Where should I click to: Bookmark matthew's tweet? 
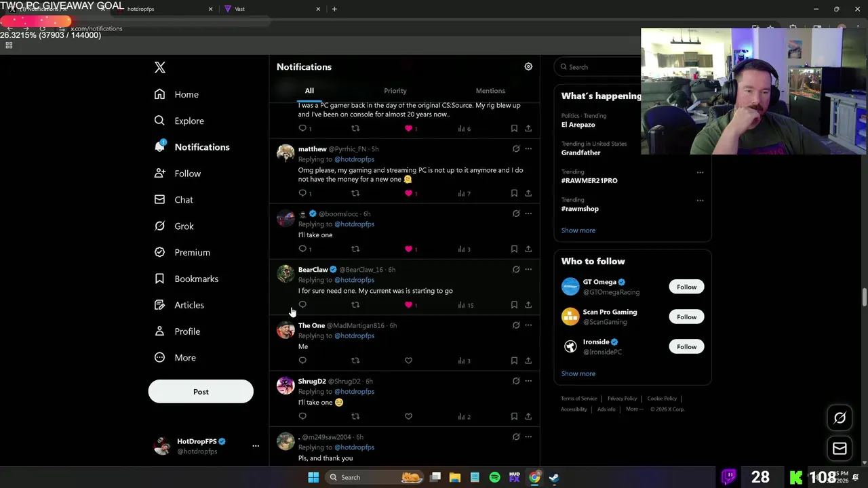(x=514, y=193)
